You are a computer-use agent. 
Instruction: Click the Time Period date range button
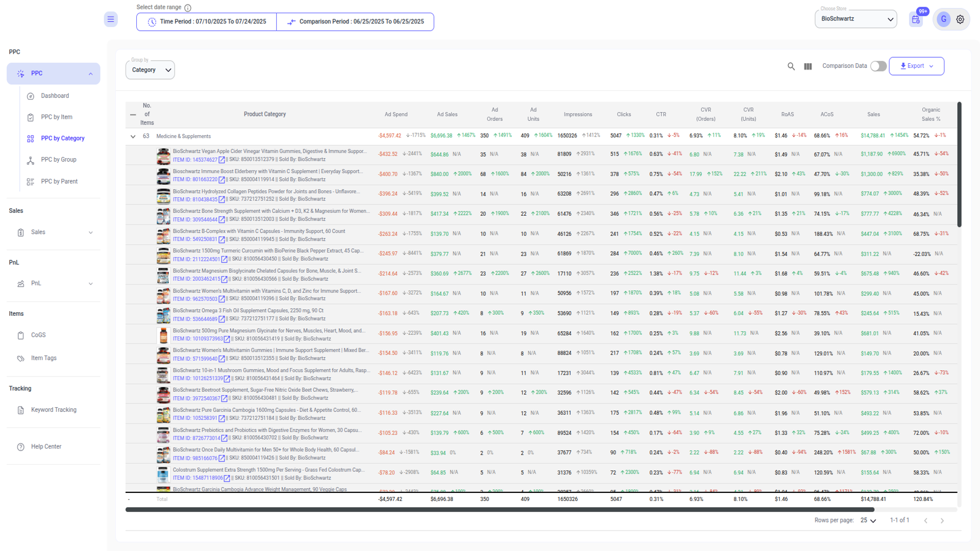click(x=207, y=22)
